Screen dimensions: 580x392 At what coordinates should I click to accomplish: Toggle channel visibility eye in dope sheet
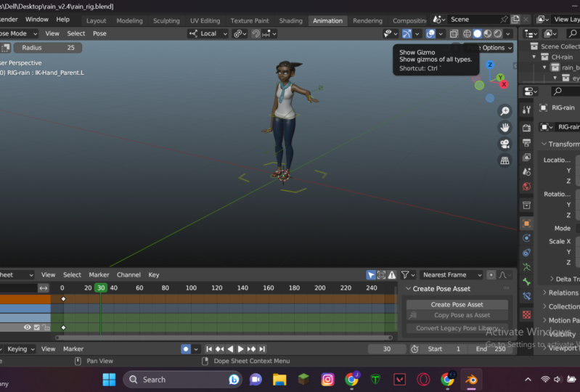click(28, 327)
